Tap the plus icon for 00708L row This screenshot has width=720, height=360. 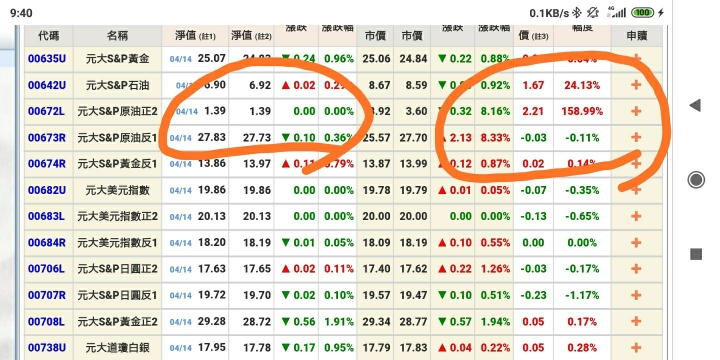636,321
